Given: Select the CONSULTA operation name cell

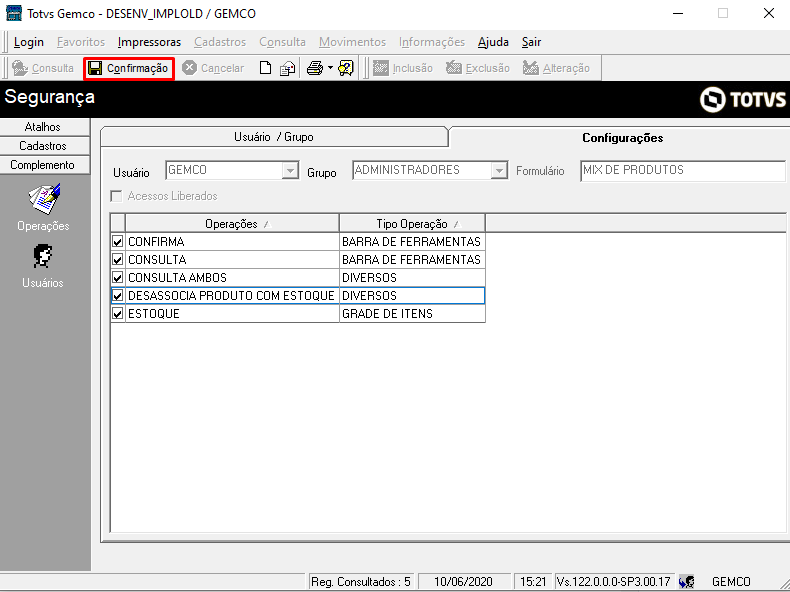Looking at the screenshot, I should tap(232, 260).
